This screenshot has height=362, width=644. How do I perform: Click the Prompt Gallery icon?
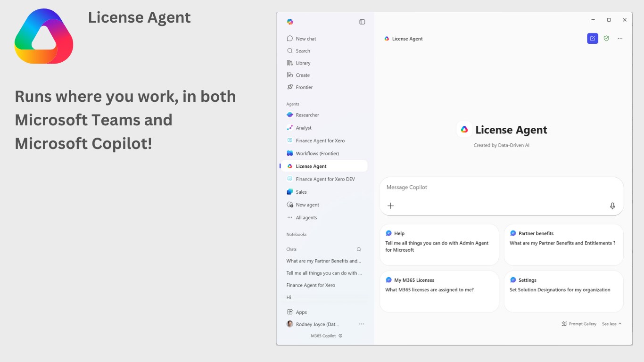[x=564, y=324]
